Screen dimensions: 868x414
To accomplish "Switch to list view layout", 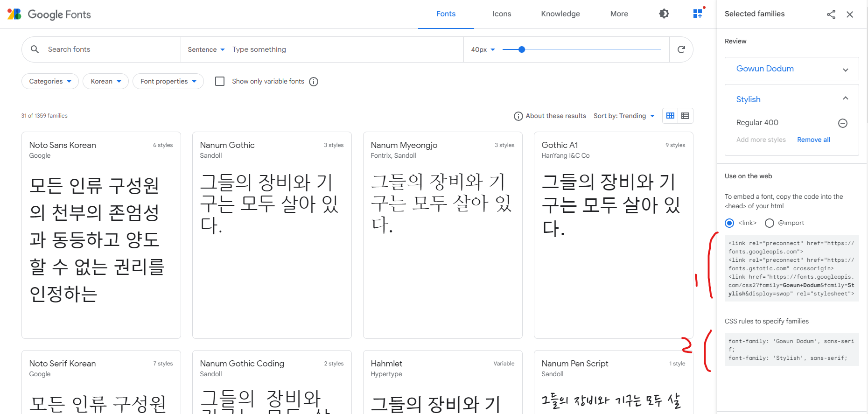I will 685,116.
